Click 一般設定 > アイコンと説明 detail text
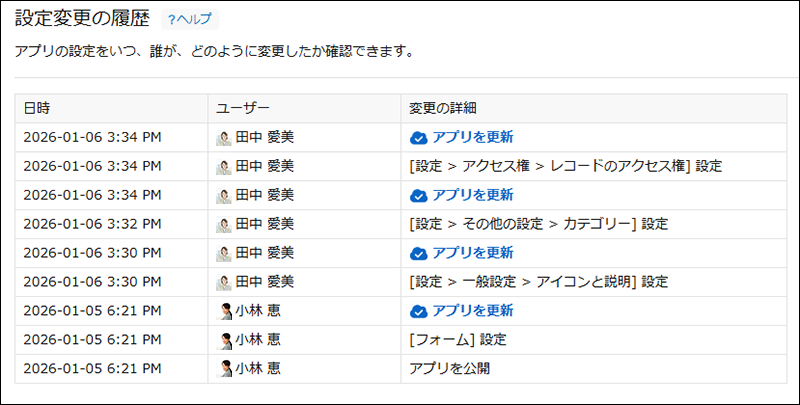The height and width of the screenshot is (405, 800). [538, 282]
